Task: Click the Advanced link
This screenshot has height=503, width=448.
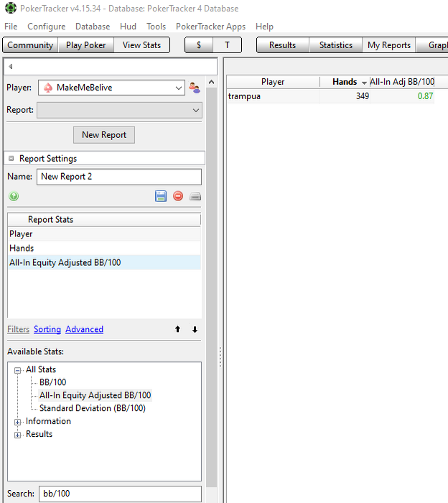Action: click(x=84, y=329)
